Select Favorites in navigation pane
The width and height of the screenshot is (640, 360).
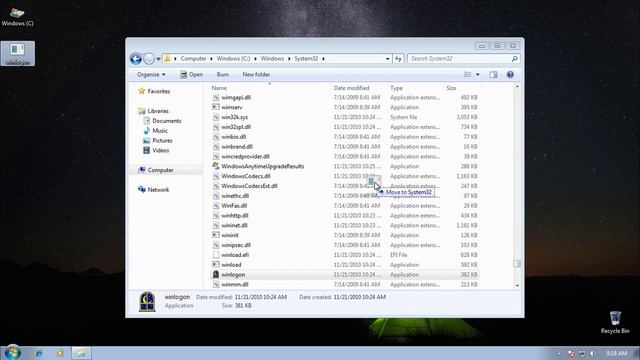[154, 91]
